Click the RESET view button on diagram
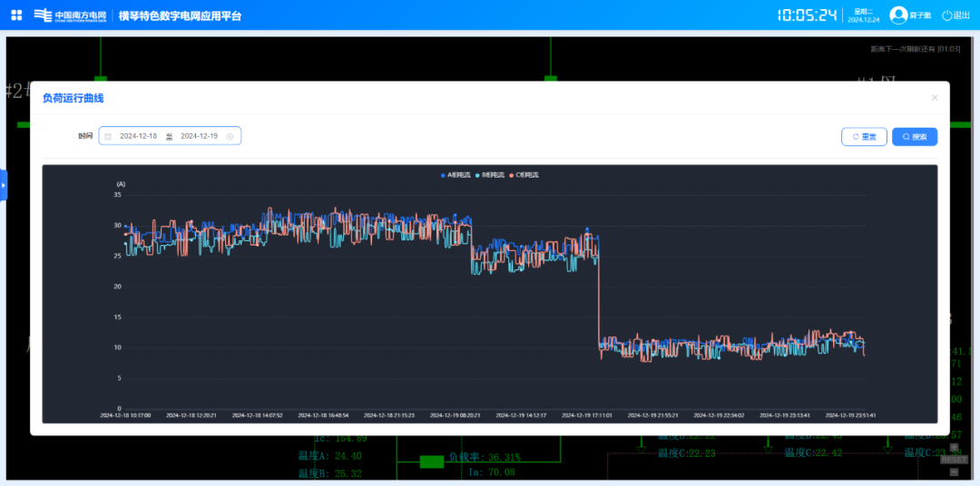 tap(954, 460)
